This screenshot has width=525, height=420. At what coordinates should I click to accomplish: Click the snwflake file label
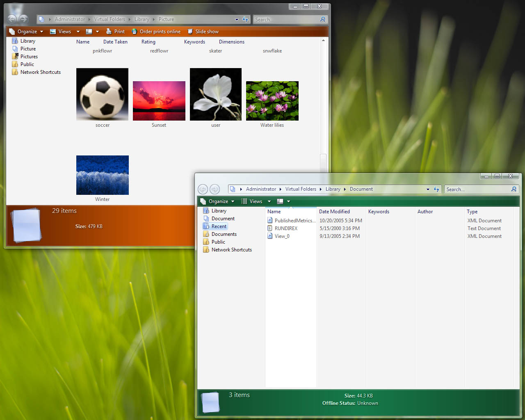pos(272,51)
